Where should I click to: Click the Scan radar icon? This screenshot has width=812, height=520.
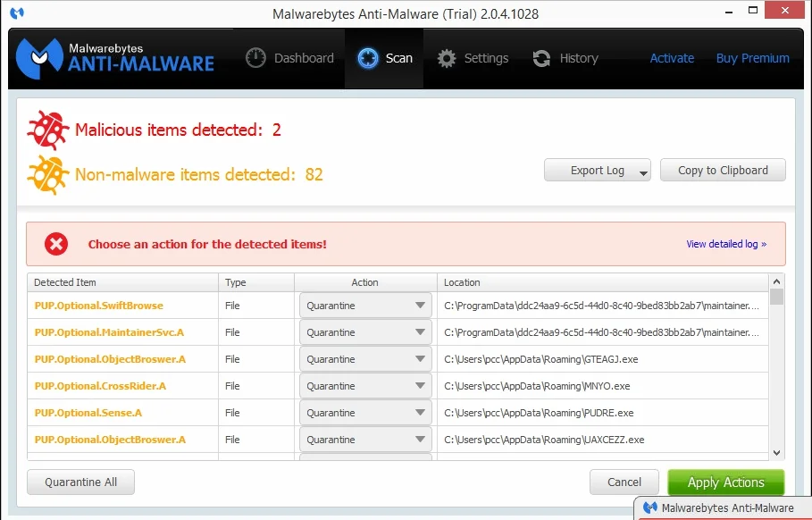point(367,58)
